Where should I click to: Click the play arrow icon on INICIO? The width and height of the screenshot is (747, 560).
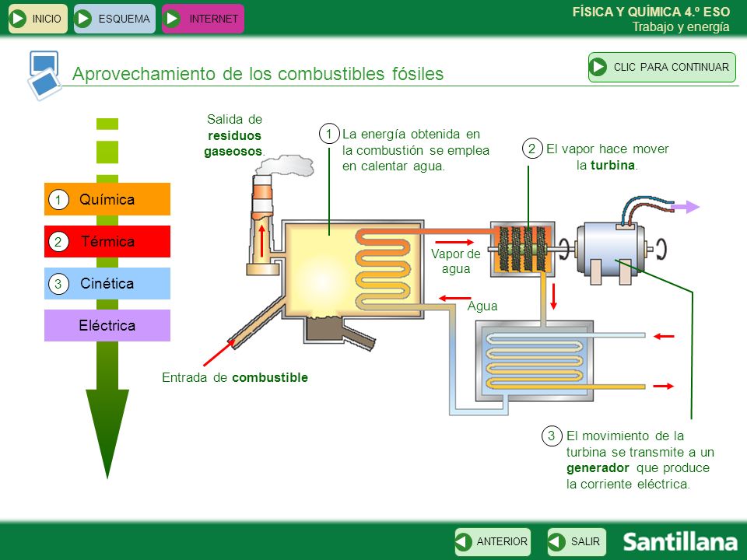point(19,19)
